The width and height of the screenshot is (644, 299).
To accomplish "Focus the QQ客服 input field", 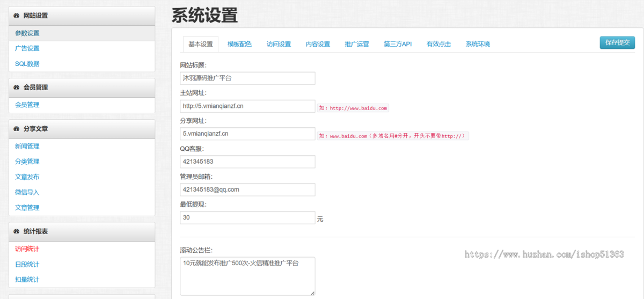I will point(247,162).
